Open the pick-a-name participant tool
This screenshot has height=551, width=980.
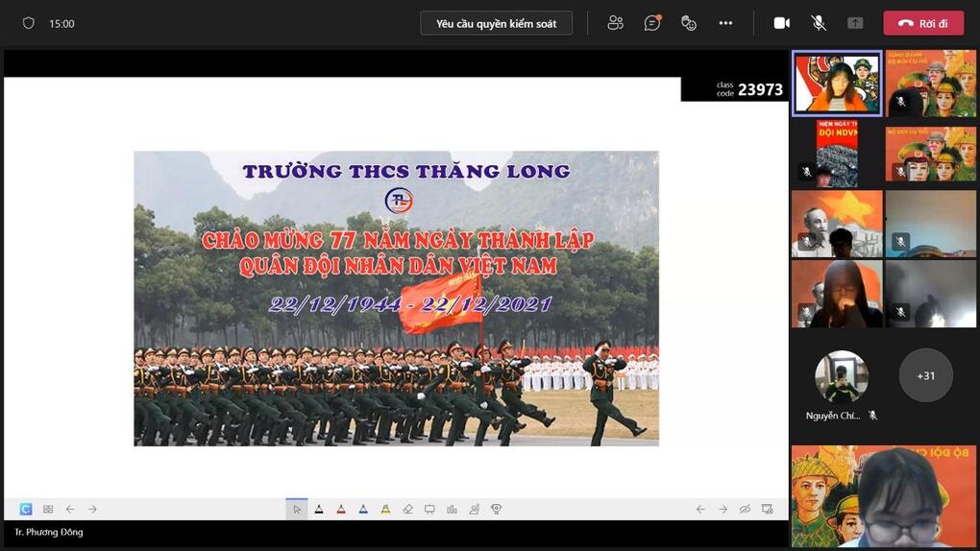point(474,509)
